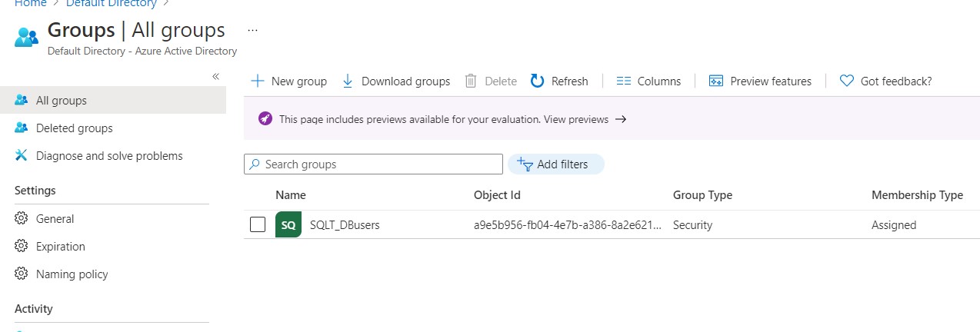Click the View previews arrow
The height and width of the screenshot is (332, 980).
coord(621,119)
